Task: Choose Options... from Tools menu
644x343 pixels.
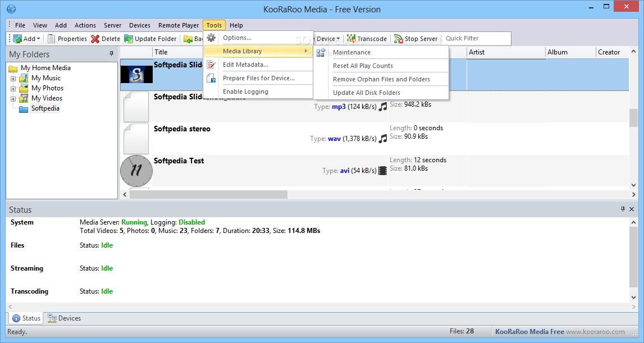Action: point(258,38)
